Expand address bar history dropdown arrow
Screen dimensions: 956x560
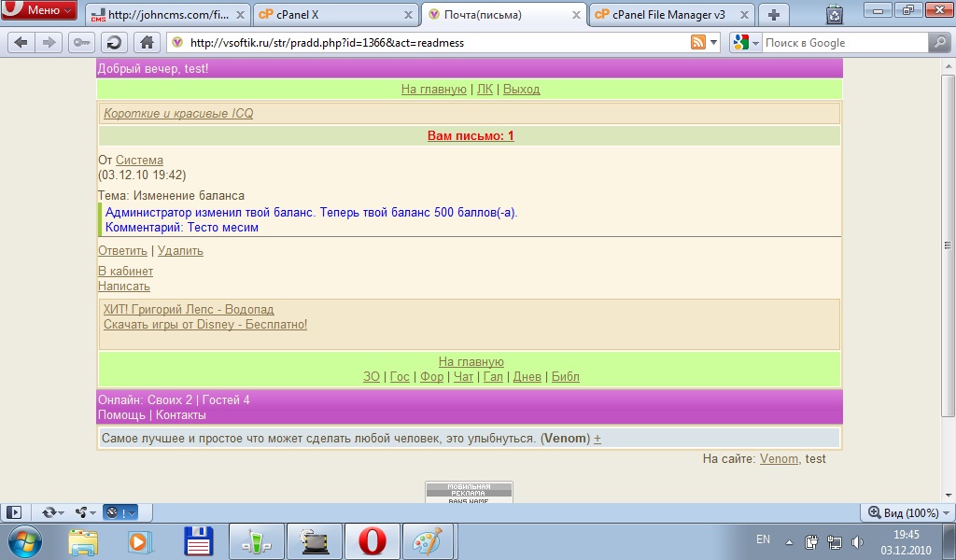(714, 43)
